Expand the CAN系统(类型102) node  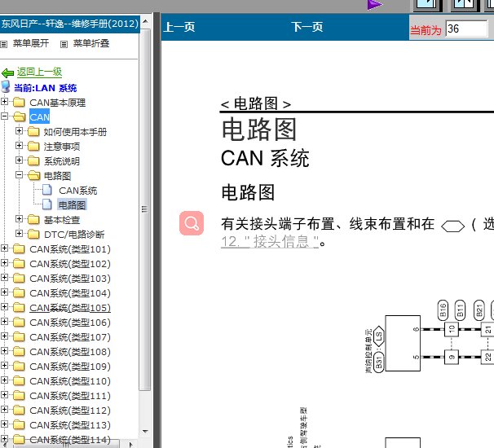click(4, 262)
